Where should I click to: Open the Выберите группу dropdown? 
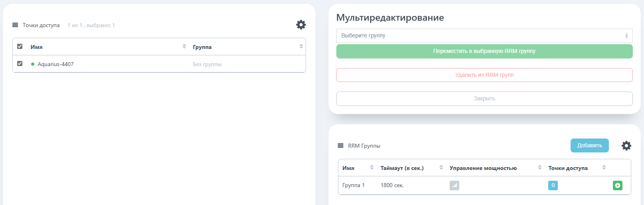tap(484, 36)
